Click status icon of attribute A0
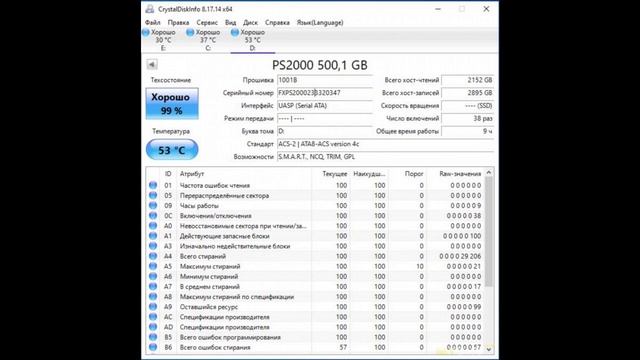Viewport: 640px width, 360px height. 153,226
